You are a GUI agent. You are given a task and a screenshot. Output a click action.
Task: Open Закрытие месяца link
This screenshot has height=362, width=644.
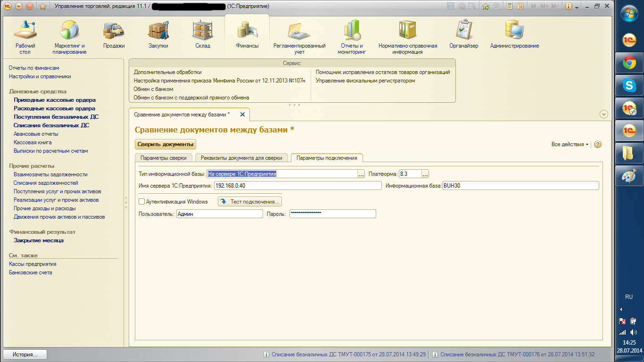click(39, 240)
